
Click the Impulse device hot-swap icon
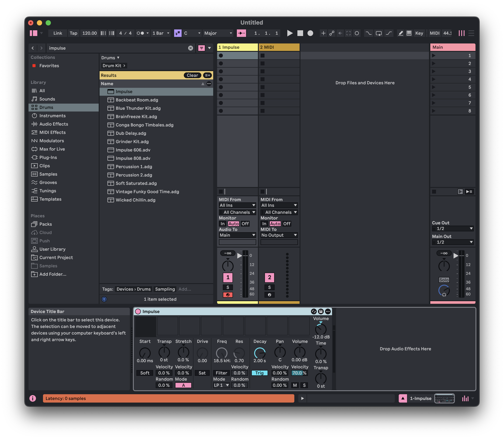(x=314, y=311)
